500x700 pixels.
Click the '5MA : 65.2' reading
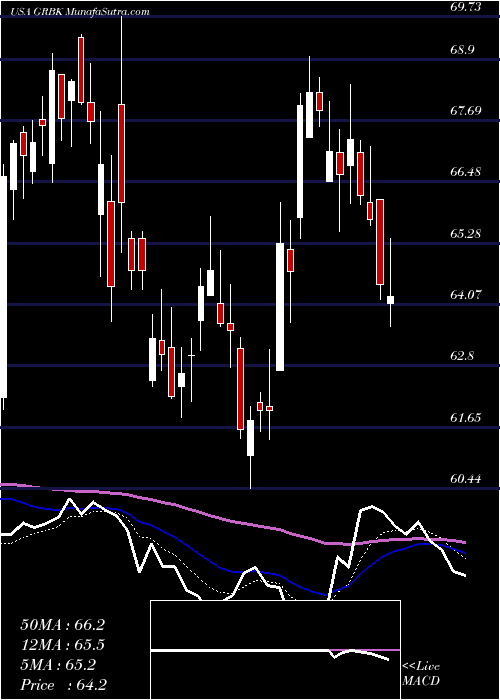58,665
